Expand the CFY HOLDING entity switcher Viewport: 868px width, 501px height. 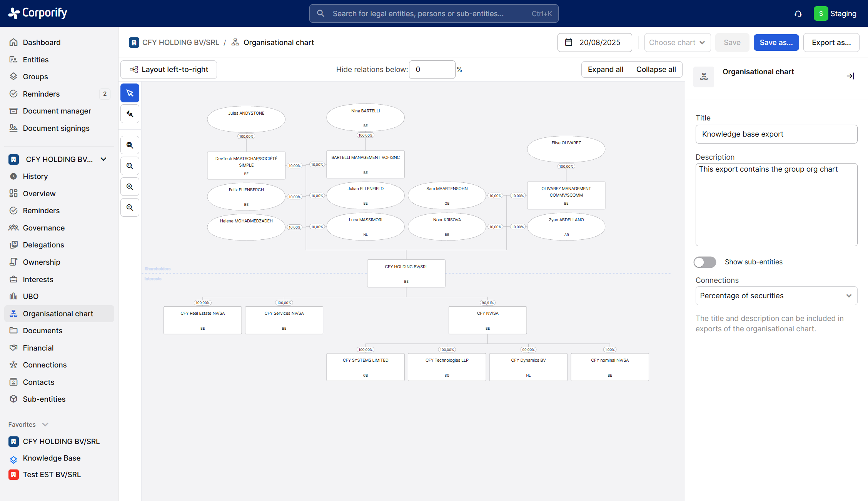point(103,159)
